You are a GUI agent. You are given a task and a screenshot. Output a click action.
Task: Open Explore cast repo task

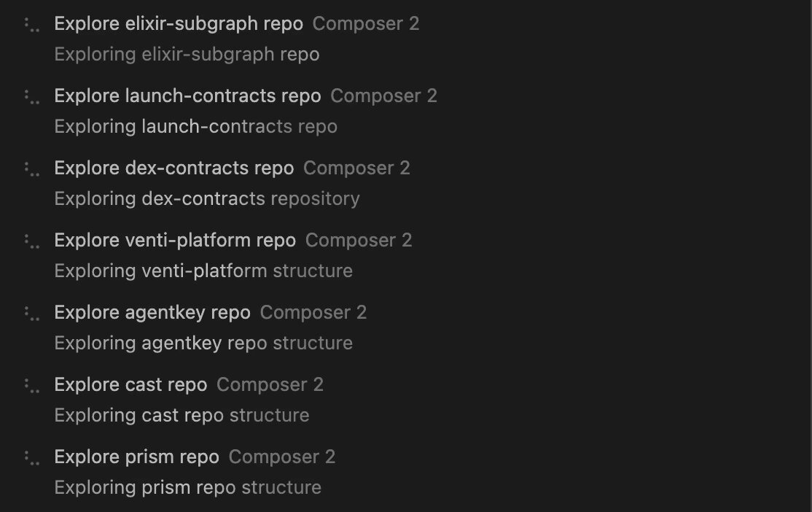pyautogui.click(x=130, y=384)
